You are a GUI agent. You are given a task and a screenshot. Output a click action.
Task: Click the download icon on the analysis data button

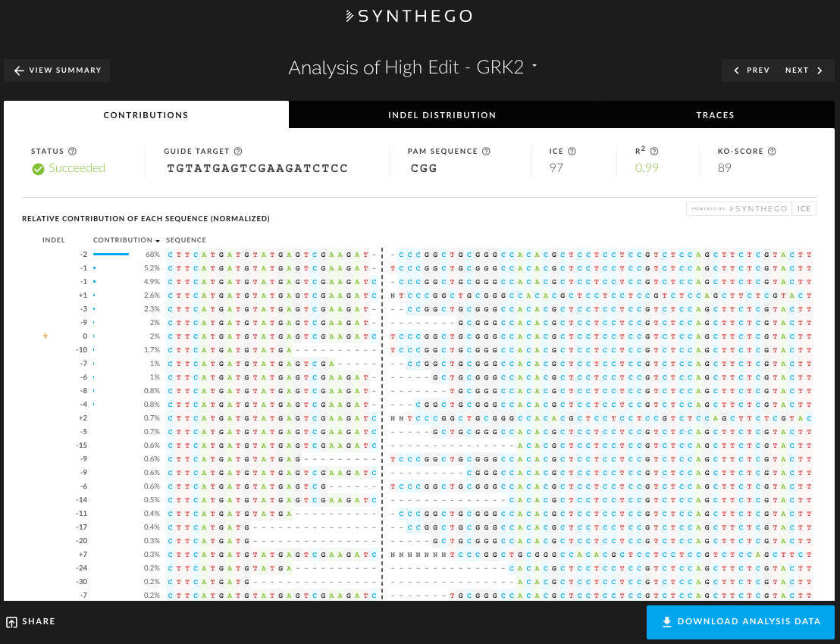tap(666, 621)
